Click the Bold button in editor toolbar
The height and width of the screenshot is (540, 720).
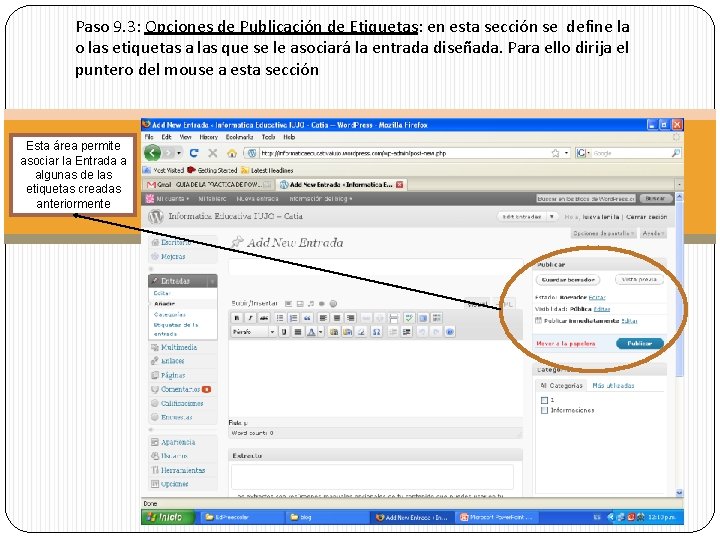pyautogui.click(x=236, y=318)
